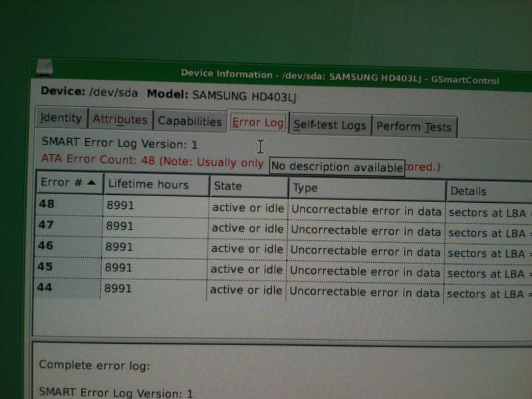Screen dimensions: 532x399
Task: Switch to the Attributes tab
Action: click(x=120, y=119)
